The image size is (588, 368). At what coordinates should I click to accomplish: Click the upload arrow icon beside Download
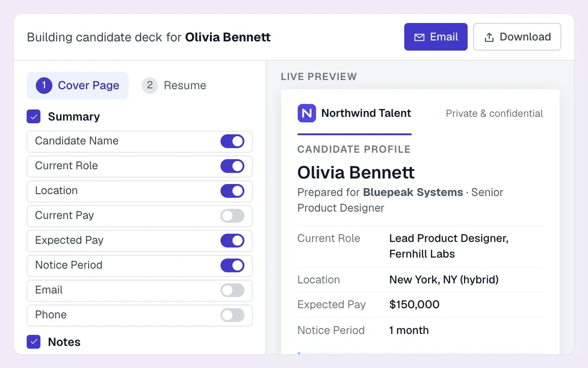coord(489,37)
